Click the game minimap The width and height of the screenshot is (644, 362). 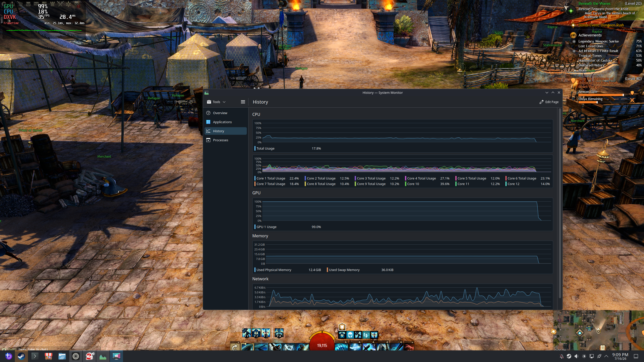598,330
